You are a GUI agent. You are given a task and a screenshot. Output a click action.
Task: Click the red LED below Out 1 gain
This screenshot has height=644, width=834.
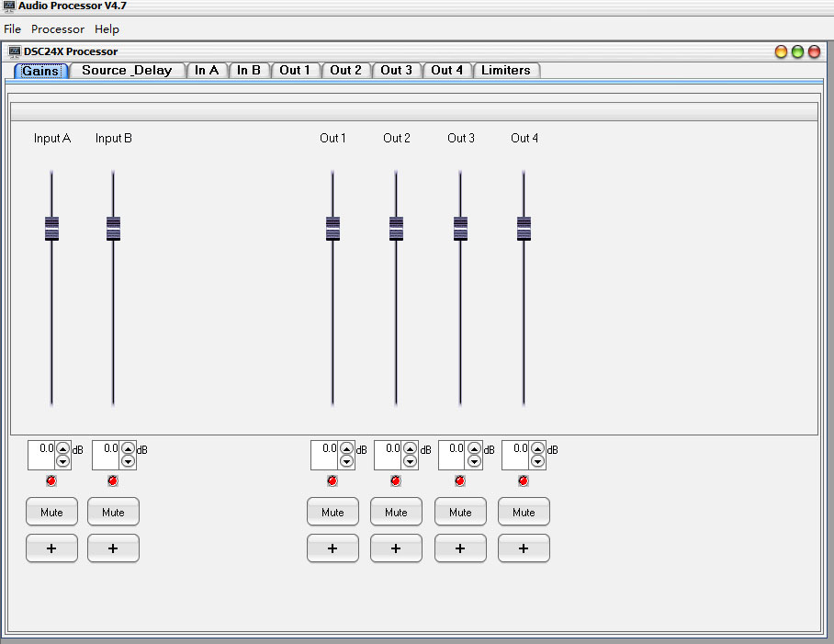pos(332,481)
